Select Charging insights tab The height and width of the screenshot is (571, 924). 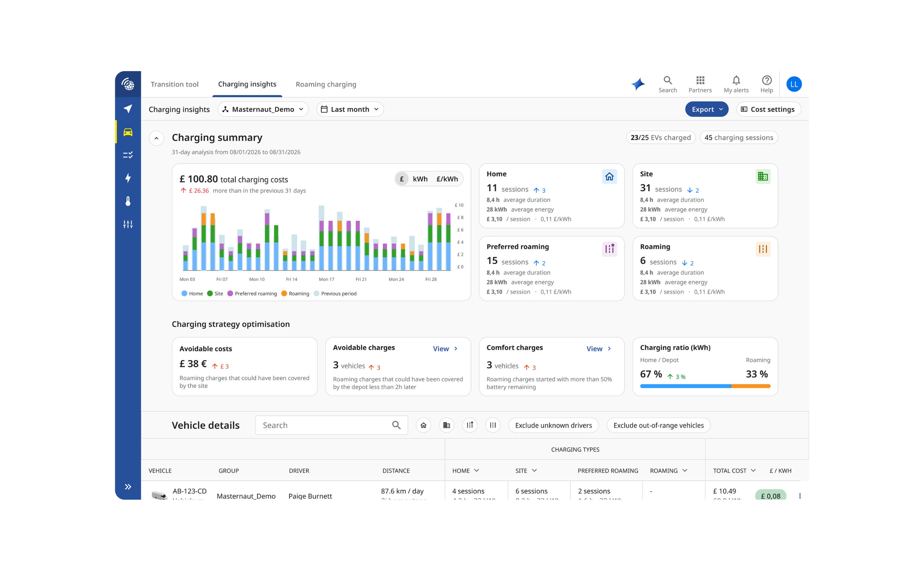pyautogui.click(x=247, y=84)
